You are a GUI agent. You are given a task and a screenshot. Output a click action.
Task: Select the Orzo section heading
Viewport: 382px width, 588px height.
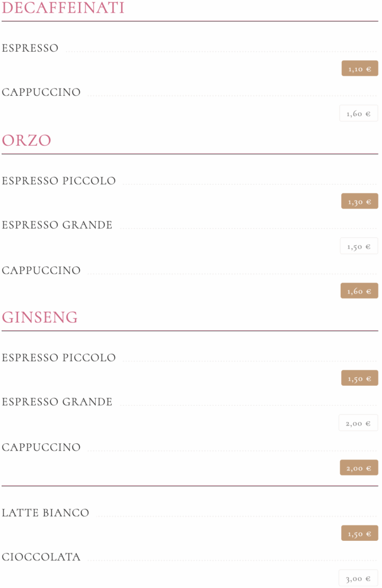pos(26,141)
